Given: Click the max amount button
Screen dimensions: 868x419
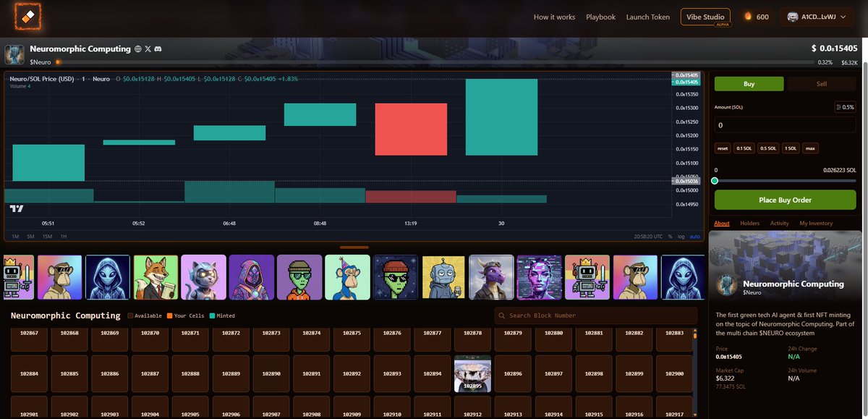Looking at the screenshot, I should click(810, 148).
